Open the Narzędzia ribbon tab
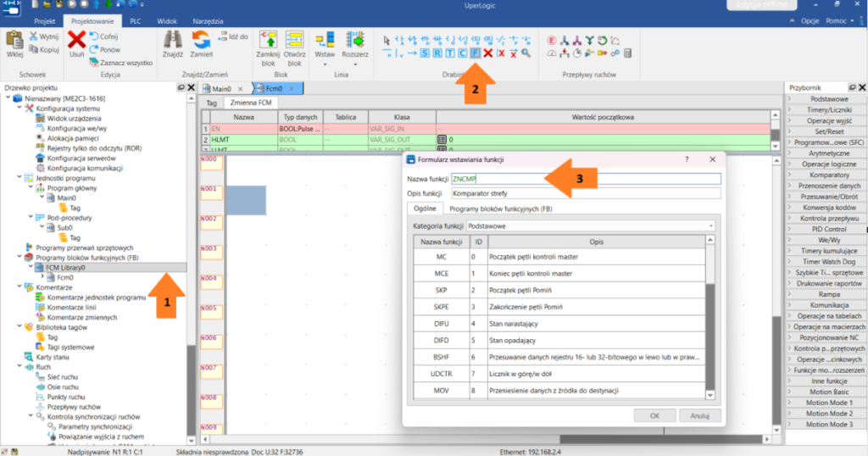The width and height of the screenshot is (868, 456). click(x=208, y=21)
